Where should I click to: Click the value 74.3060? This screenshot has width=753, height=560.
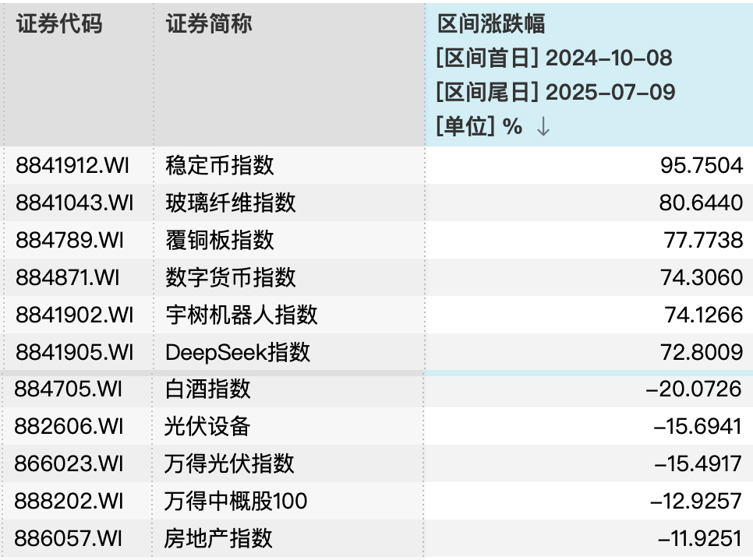pyautogui.click(x=702, y=277)
